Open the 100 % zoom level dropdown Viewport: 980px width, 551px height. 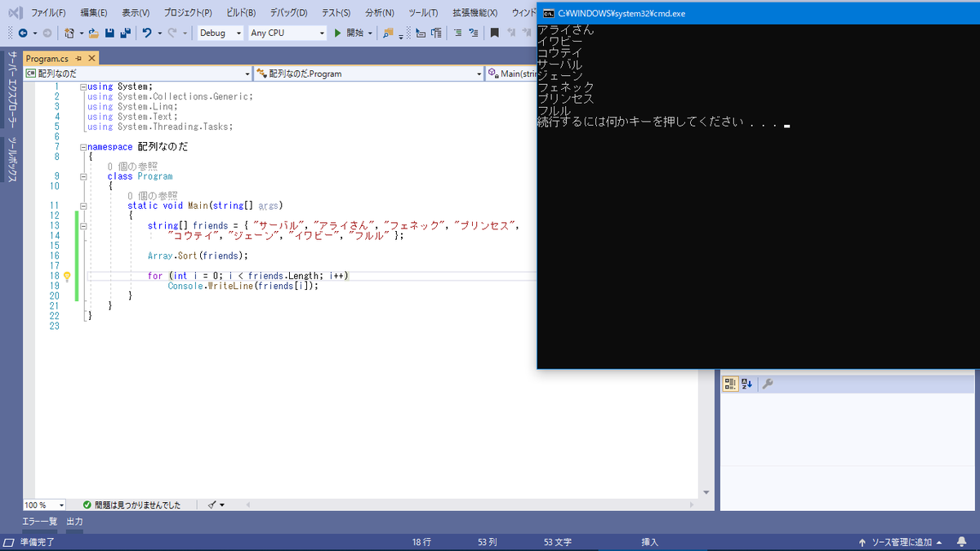pyautogui.click(x=45, y=505)
